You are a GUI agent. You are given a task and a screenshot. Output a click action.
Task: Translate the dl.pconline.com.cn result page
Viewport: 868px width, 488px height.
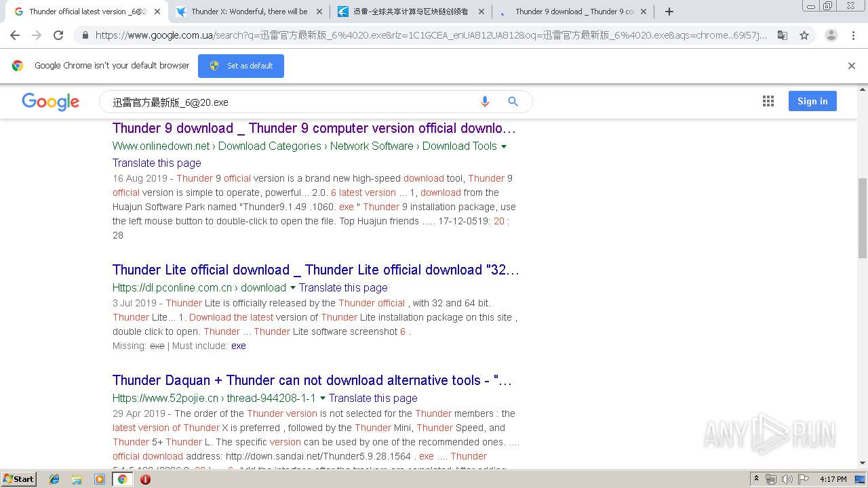pos(343,287)
